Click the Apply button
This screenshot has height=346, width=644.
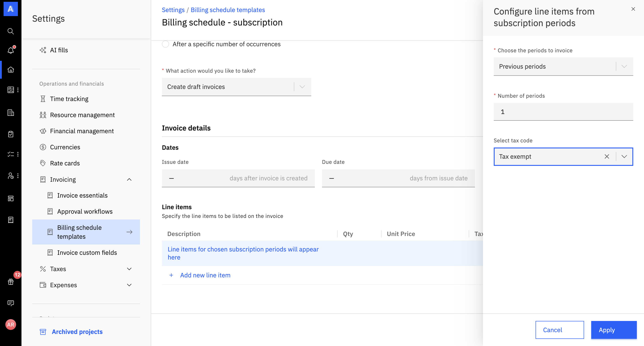tap(614, 330)
